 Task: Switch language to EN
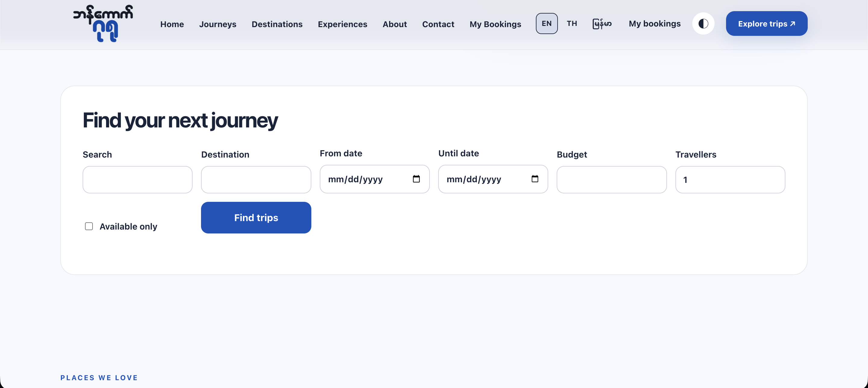click(546, 23)
